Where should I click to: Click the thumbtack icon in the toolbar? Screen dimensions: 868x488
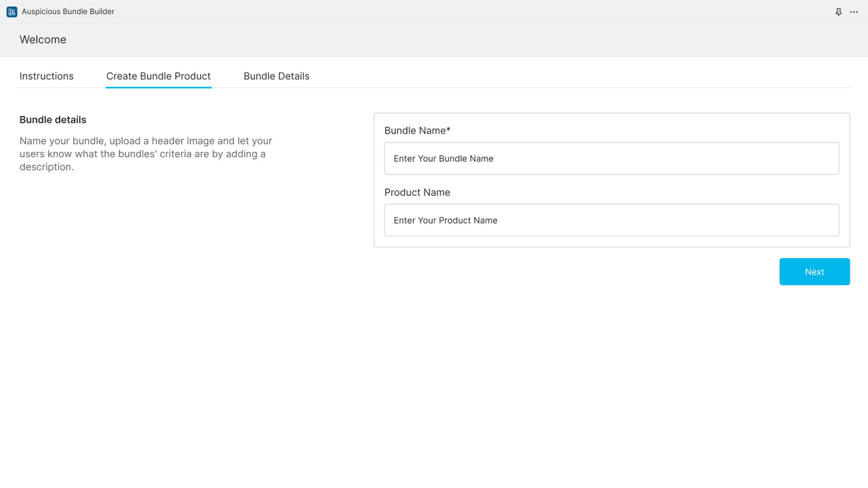839,12
